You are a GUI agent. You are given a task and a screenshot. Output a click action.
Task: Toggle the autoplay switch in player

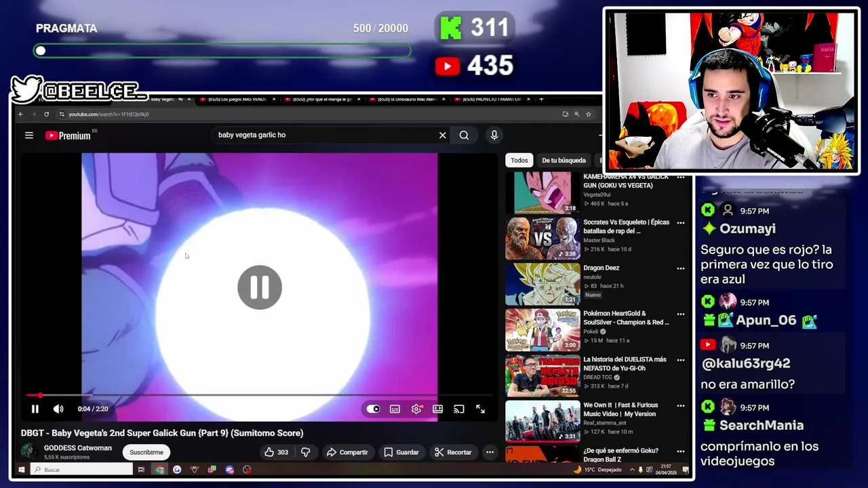coord(373,409)
